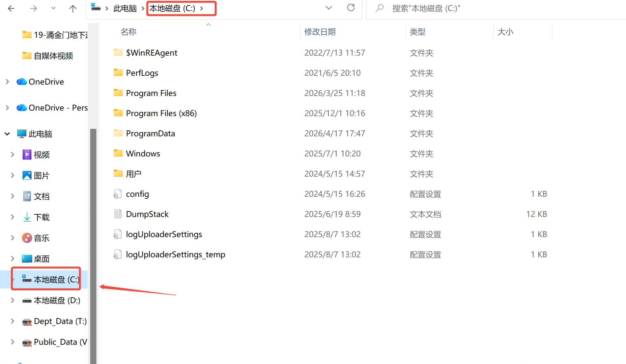626x364 pixels.
Task: Click 此电脑 in the address breadcrumb
Action: tap(125, 8)
